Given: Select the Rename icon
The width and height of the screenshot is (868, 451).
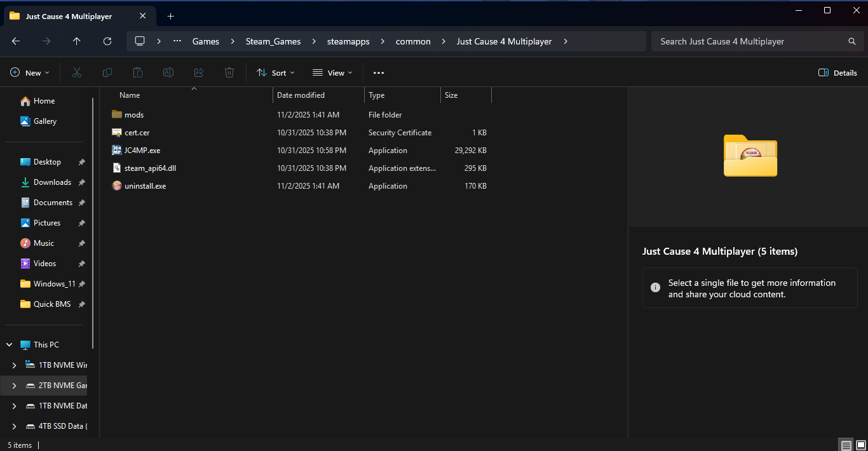Looking at the screenshot, I should pyautogui.click(x=168, y=72).
